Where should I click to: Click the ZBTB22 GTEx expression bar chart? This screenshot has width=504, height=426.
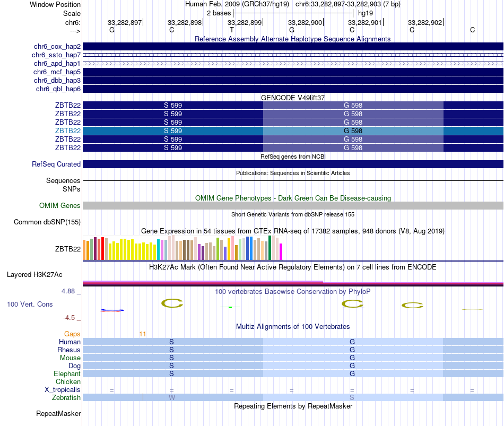183,248
